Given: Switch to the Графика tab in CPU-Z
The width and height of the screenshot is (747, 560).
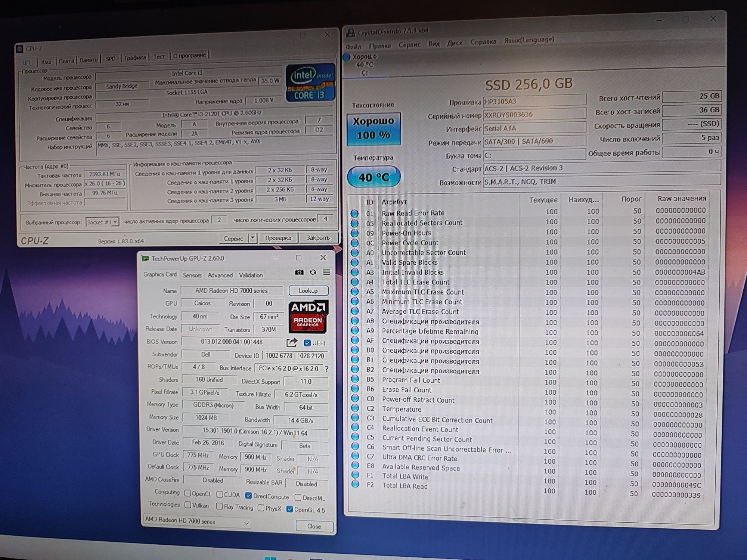Looking at the screenshot, I should pos(135,58).
